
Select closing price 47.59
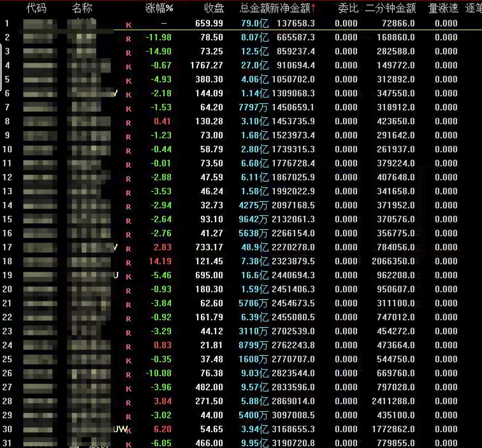pos(212,177)
